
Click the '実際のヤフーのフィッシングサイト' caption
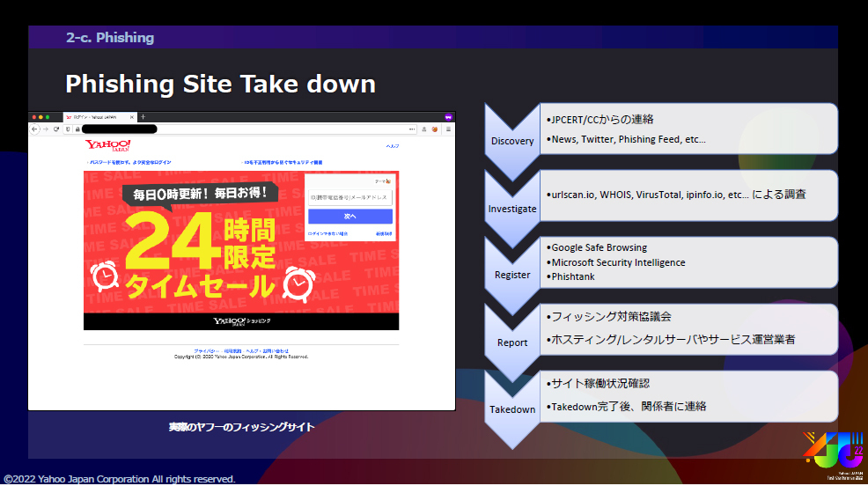coord(241,427)
